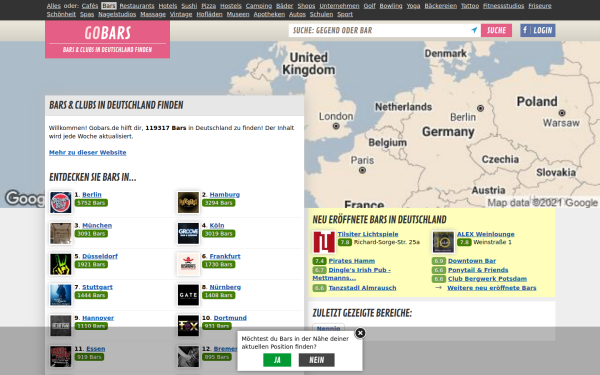
Task: Open the Hotels category
Action: pos(168,6)
